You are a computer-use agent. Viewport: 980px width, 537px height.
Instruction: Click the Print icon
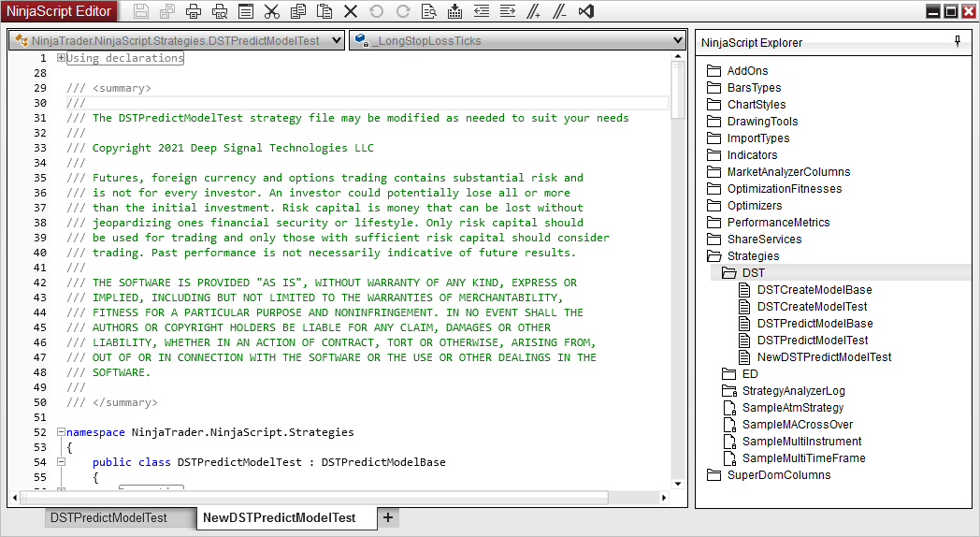tap(194, 10)
